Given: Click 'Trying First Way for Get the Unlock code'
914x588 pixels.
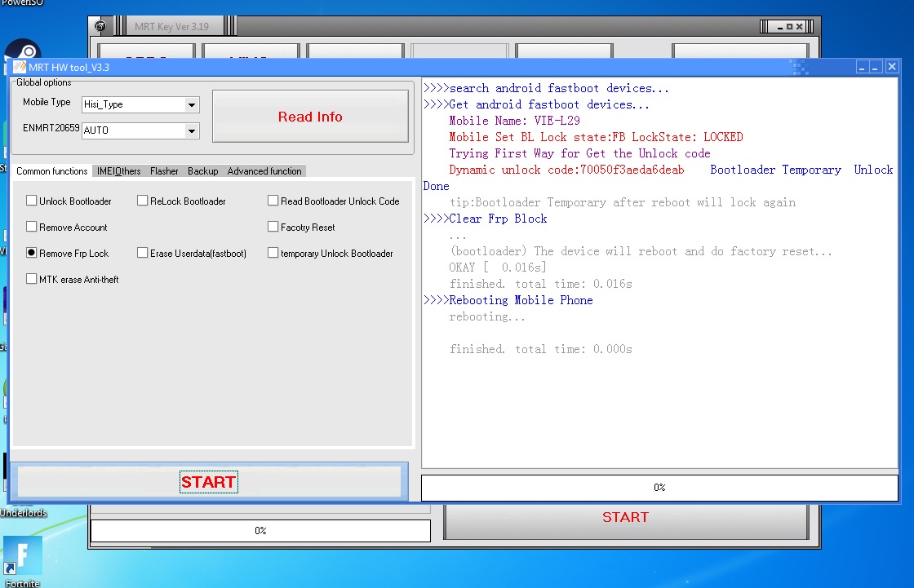Looking at the screenshot, I should (x=579, y=153).
